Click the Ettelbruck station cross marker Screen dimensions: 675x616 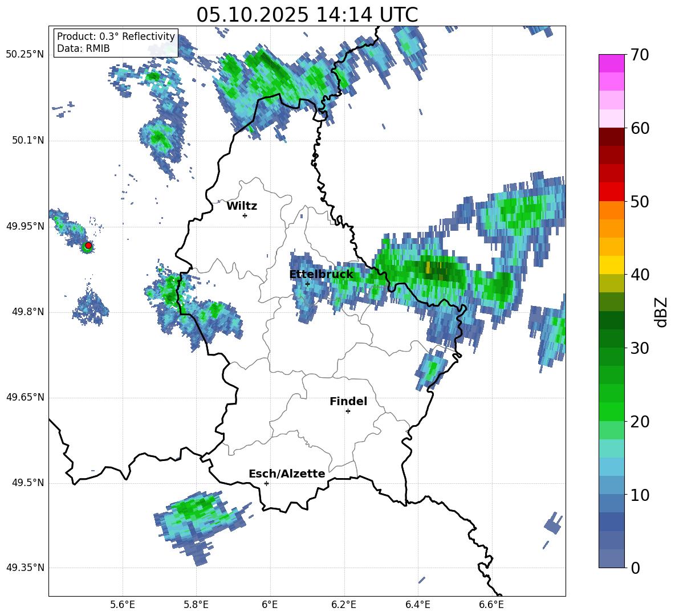click(307, 284)
